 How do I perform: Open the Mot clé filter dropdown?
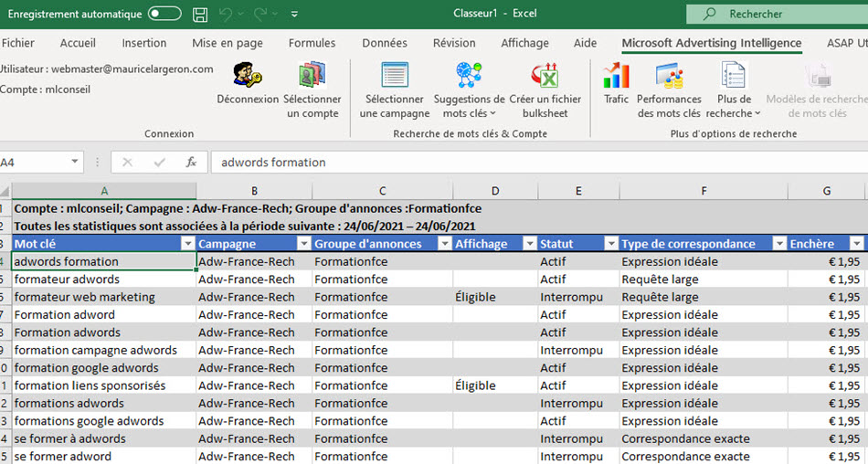pos(188,244)
